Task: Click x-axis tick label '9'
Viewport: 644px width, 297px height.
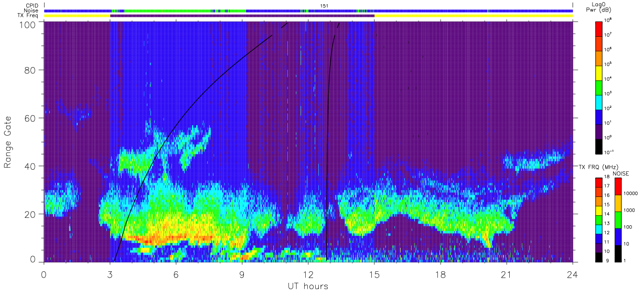Action: [242, 274]
